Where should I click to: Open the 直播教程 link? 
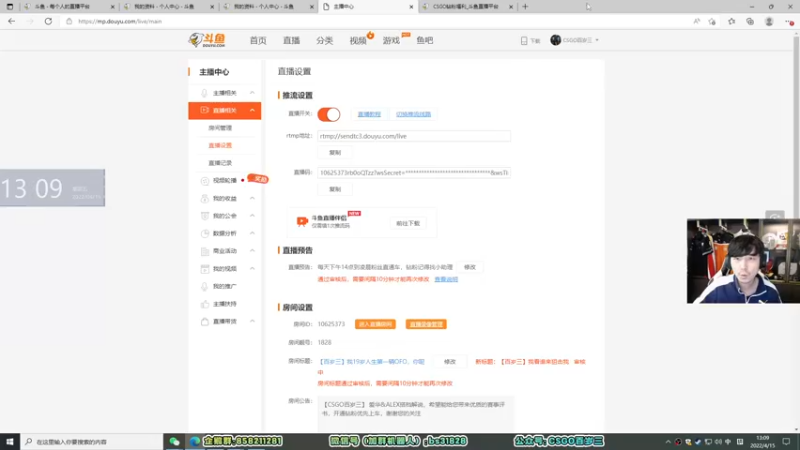pos(369,114)
